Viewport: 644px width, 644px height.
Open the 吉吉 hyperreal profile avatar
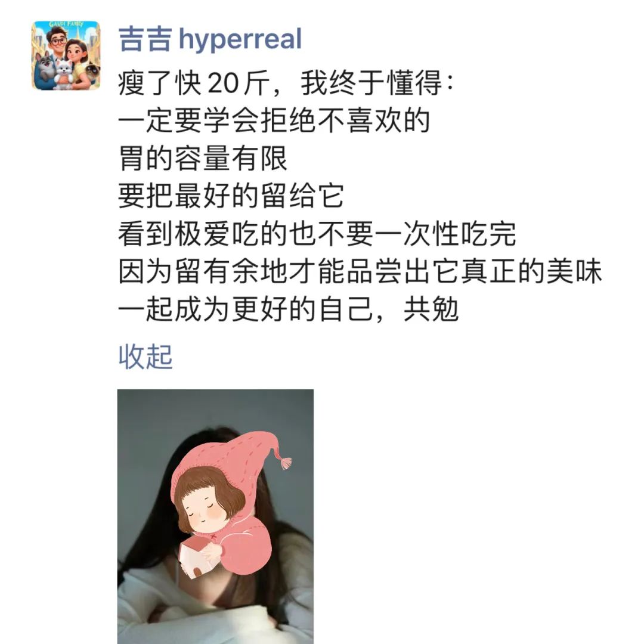(66, 55)
